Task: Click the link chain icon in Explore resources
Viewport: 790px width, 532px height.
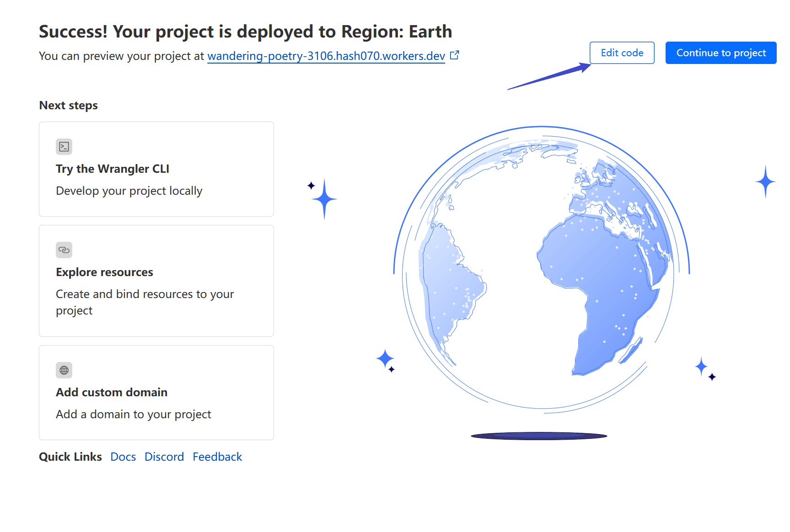Action: pos(64,250)
